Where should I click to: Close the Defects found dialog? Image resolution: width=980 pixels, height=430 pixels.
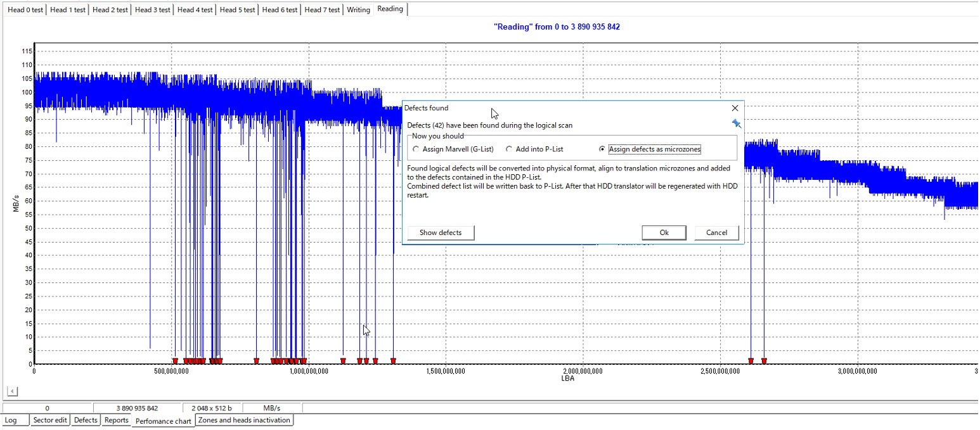[735, 108]
